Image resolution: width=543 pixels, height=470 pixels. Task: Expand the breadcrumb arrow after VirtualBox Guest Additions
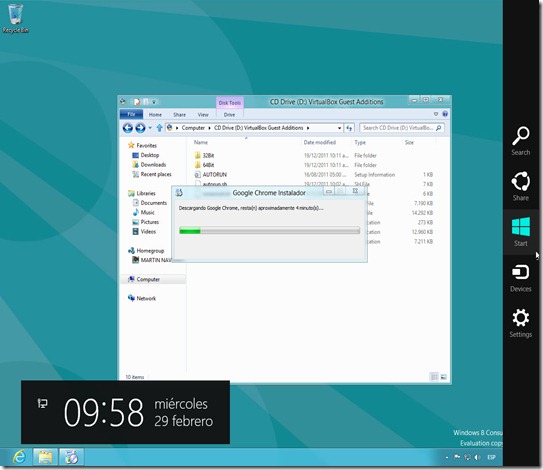pos(308,128)
